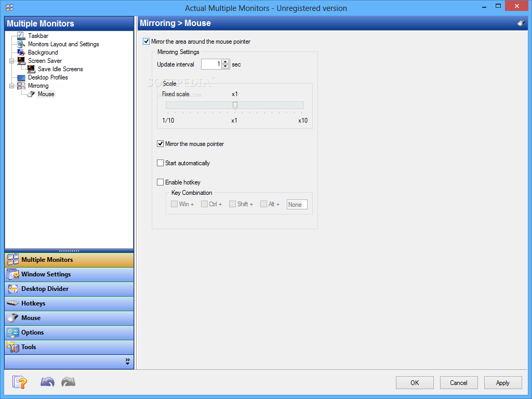Toggle the Win + checkbox
Image resolution: width=532 pixels, height=399 pixels.
[x=174, y=204]
